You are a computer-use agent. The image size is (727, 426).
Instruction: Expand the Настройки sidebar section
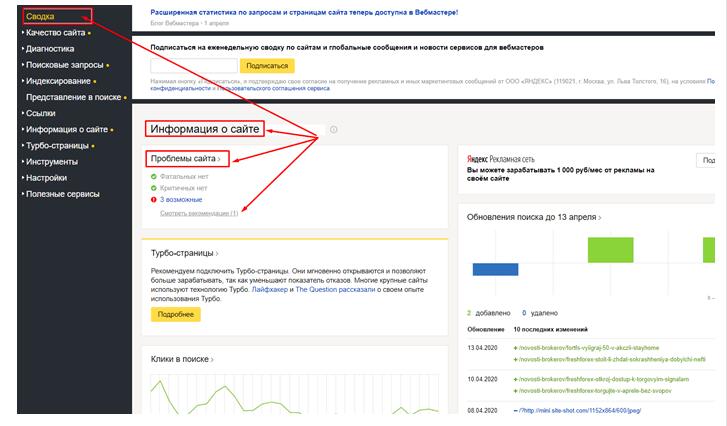[46, 178]
